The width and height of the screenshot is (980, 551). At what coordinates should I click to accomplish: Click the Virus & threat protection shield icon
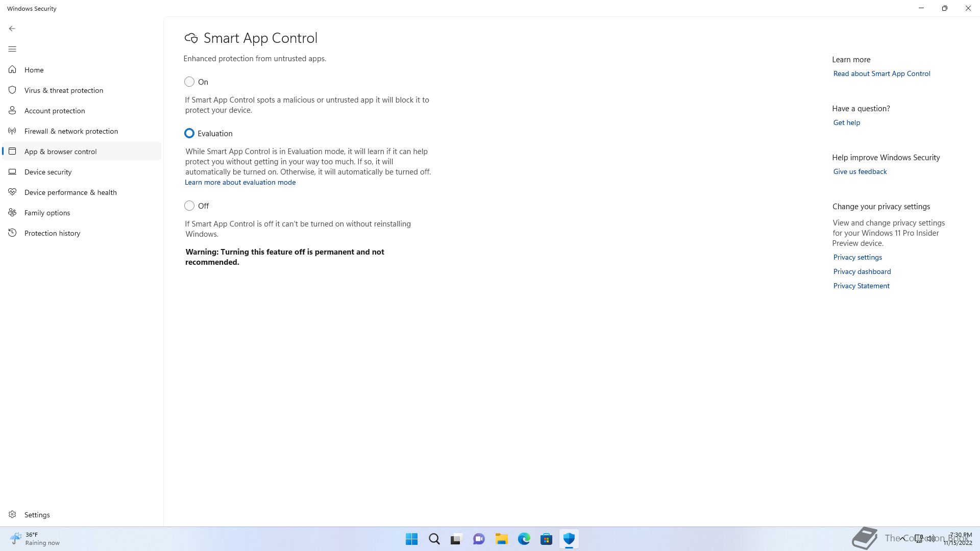[x=12, y=90]
